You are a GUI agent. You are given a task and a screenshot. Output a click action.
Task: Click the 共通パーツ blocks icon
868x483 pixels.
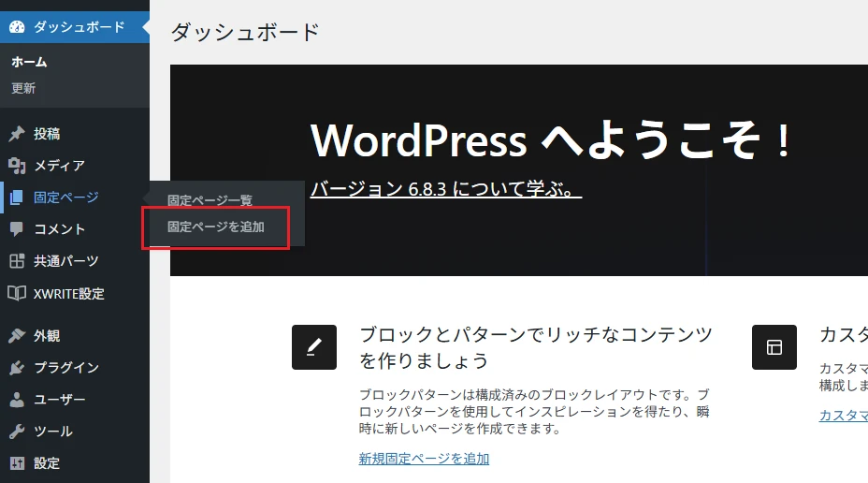coord(17,261)
